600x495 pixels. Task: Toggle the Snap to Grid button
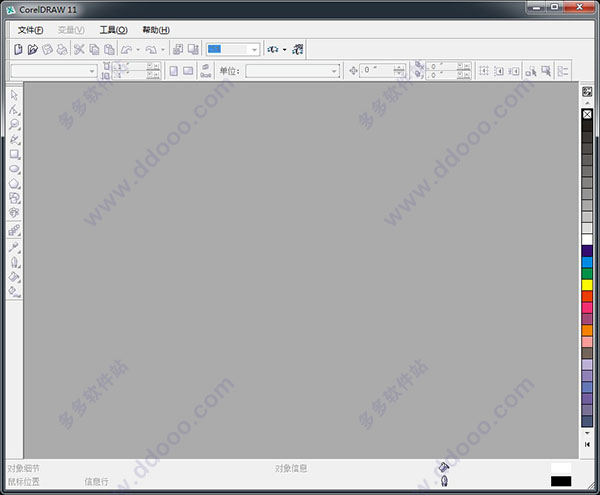tap(484, 71)
